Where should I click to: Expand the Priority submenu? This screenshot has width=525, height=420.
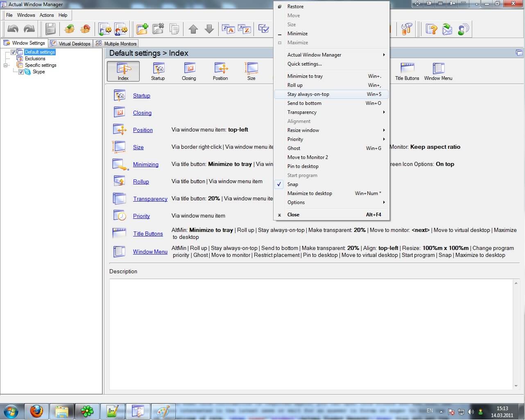331,139
